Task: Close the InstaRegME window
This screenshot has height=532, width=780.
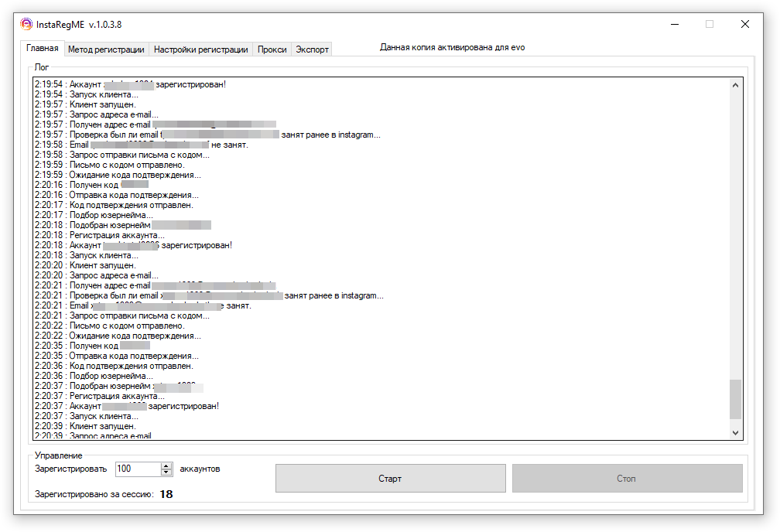Action: tap(744, 24)
